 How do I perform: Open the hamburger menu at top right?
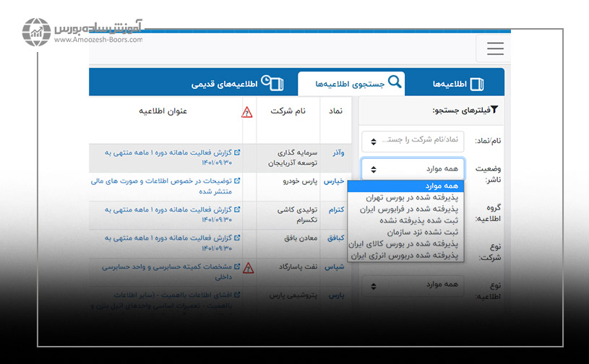coord(494,48)
